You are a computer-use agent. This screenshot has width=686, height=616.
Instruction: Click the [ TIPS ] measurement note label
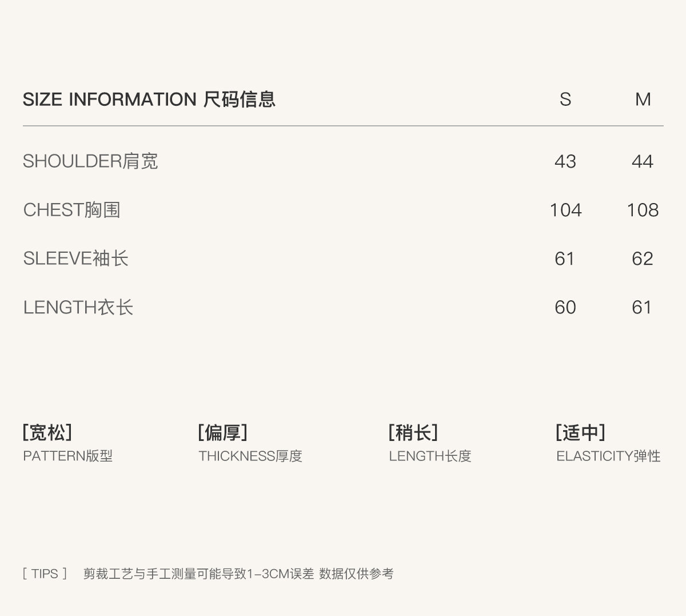45,574
